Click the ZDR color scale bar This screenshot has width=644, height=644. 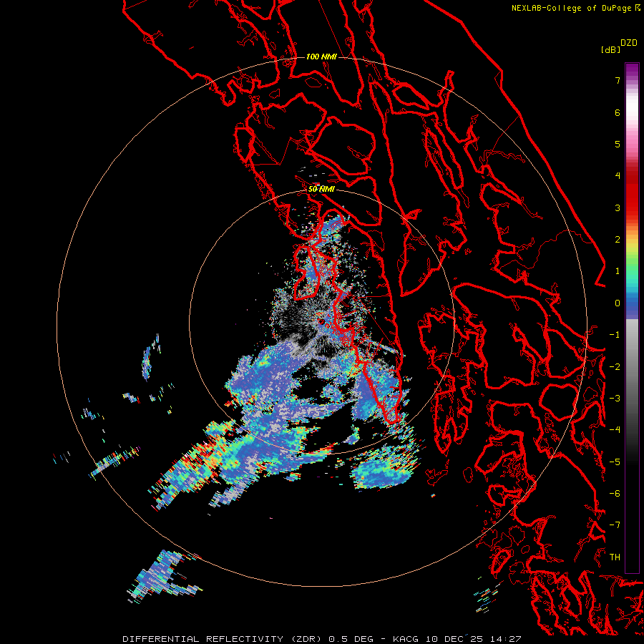tap(632, 318)
